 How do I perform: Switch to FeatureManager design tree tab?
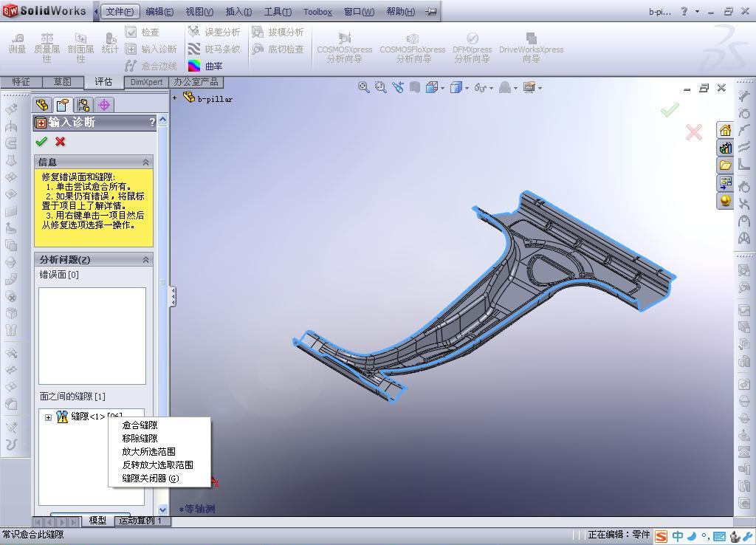point(42,105)
